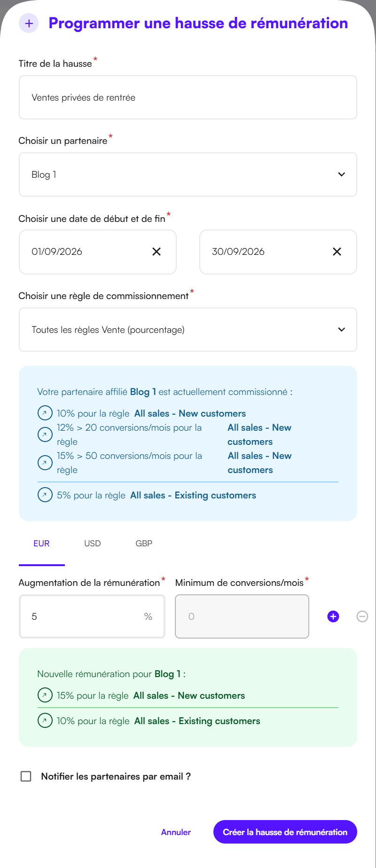The image size is (376, 868).
Task: Click the plus icon beside the title
Action: [x=29, y=23]
